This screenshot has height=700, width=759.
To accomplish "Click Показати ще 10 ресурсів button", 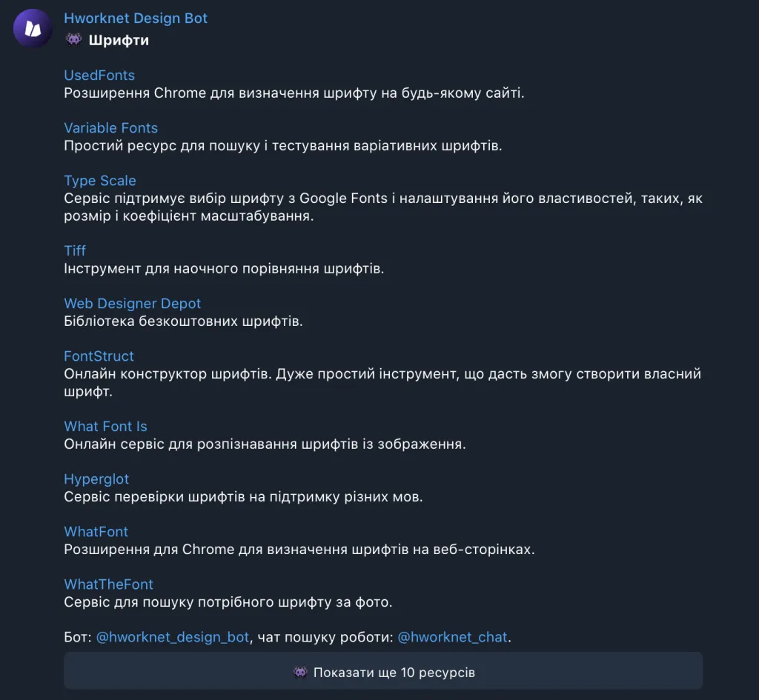I will coord(383,670).
